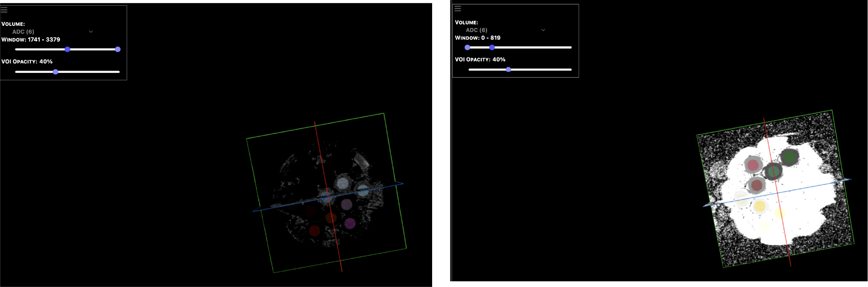This screenshot has height=287, width=868.
Task: Click the upper window handle at 3379 in the left panel
Action: click(118, 49)
